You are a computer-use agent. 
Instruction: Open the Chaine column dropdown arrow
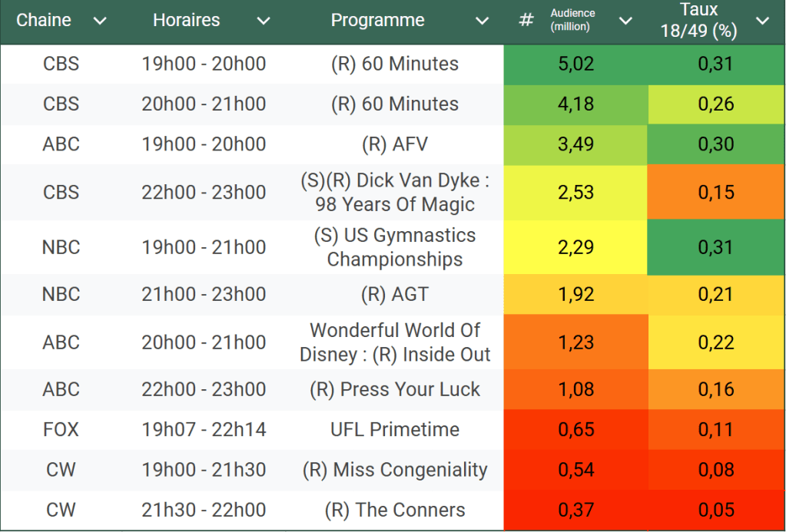coord(99,21)
